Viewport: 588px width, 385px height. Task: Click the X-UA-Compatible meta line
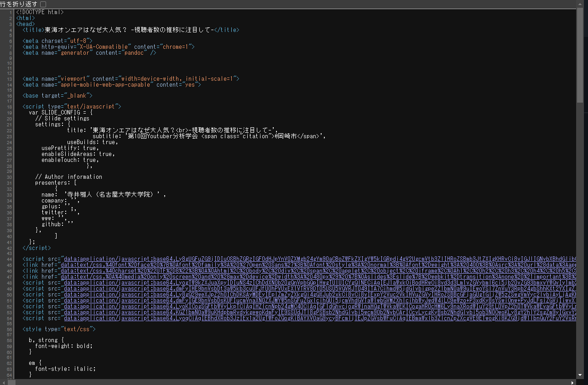pyautogui.click(x=109, y=47)
